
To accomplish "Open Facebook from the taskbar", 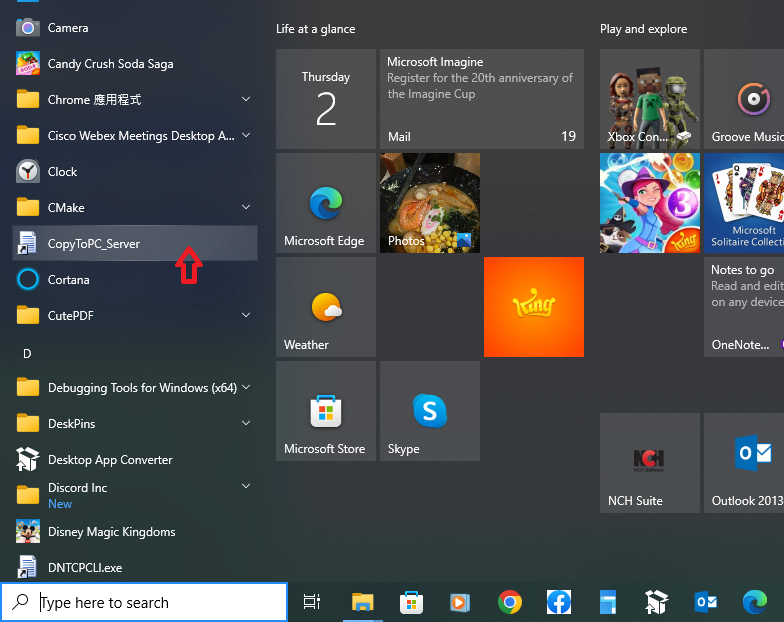I will [x=558, y=602].
